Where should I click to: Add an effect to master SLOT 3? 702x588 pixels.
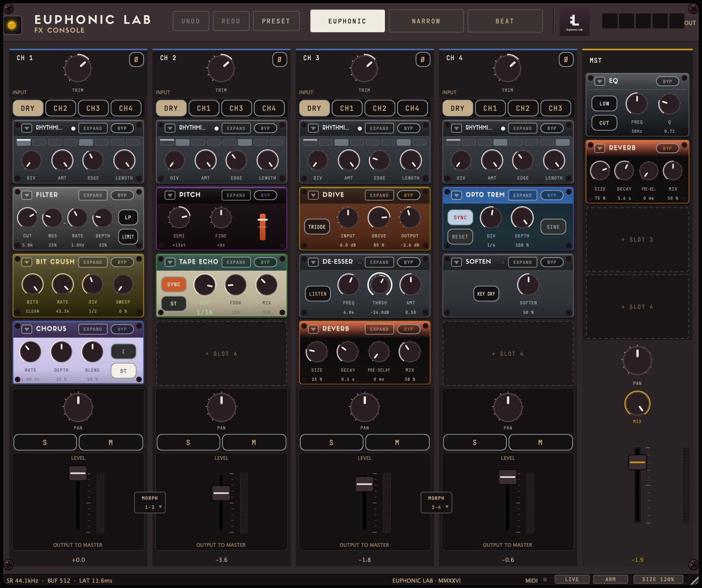[x=637, y=240]
